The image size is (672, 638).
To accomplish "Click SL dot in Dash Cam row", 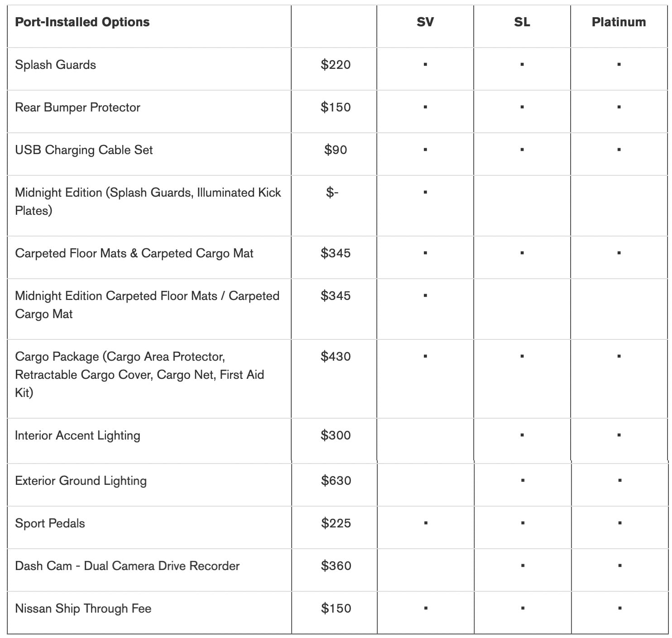I will (x=523, y=565).
